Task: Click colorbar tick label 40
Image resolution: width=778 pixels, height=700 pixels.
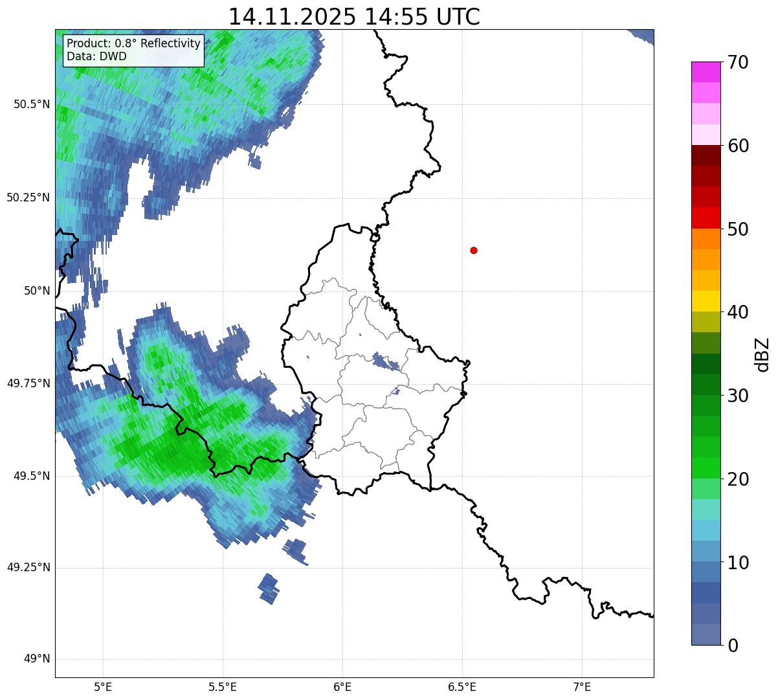Action: tap(738, 312)
